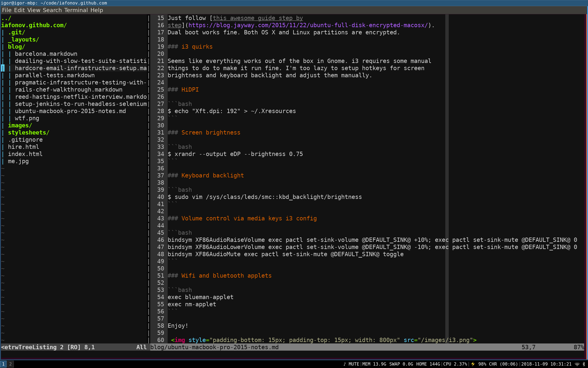Open hire.html file
Image resolution: width=588 pixels, height=368 pixels.
(23, 147)
